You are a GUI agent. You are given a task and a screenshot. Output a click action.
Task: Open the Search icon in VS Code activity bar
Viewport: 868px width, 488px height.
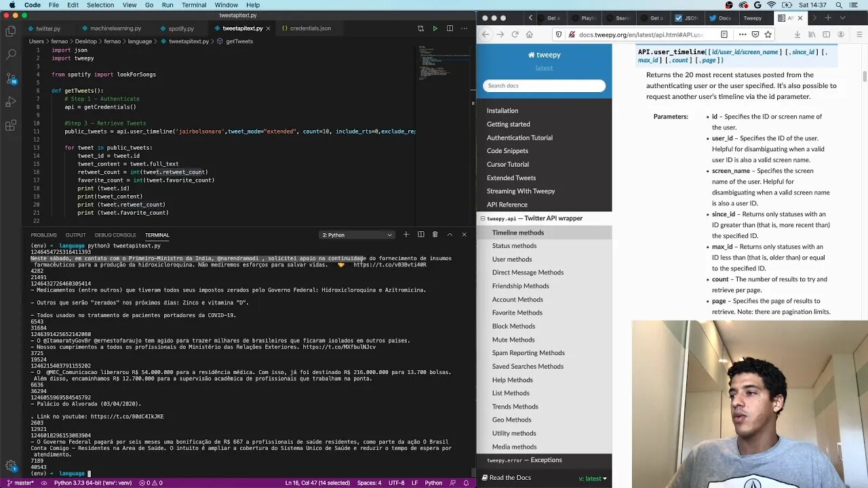[x=11, y=54]
